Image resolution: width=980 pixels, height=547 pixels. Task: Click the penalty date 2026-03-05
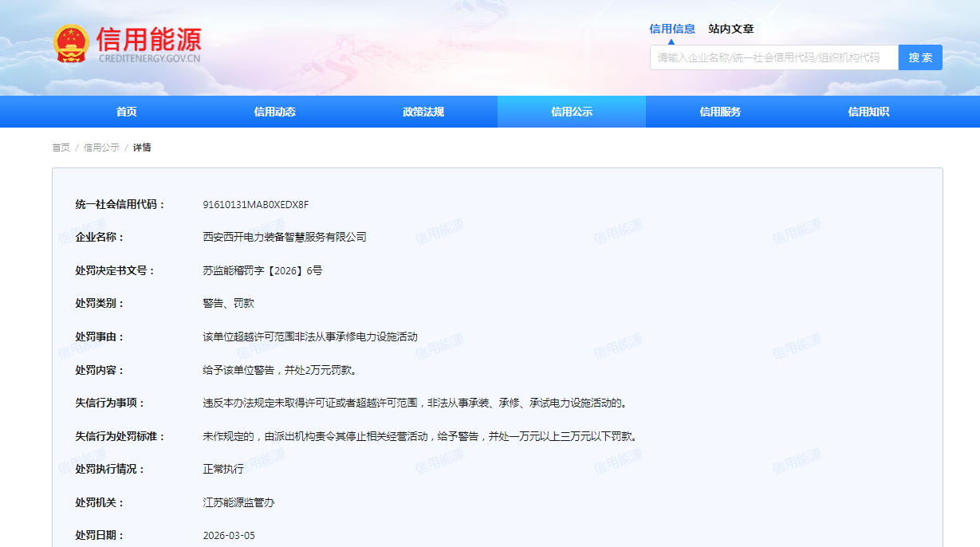pos(229,535)
